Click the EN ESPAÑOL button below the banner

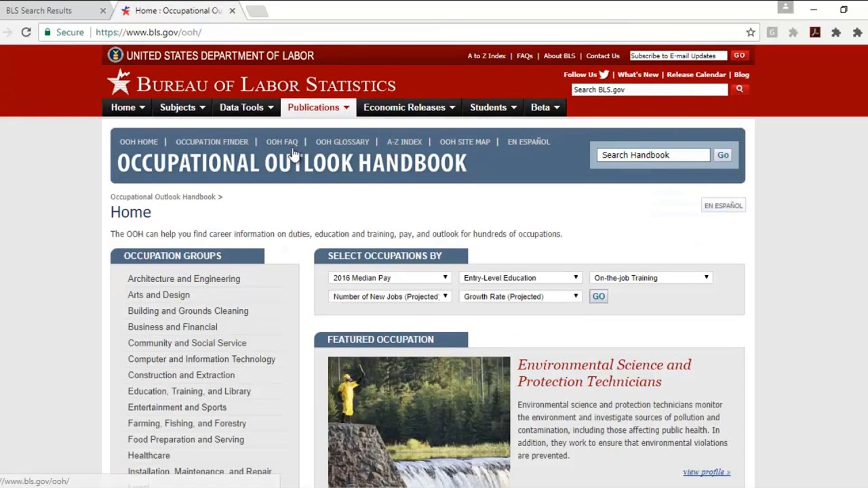(723, 205)
